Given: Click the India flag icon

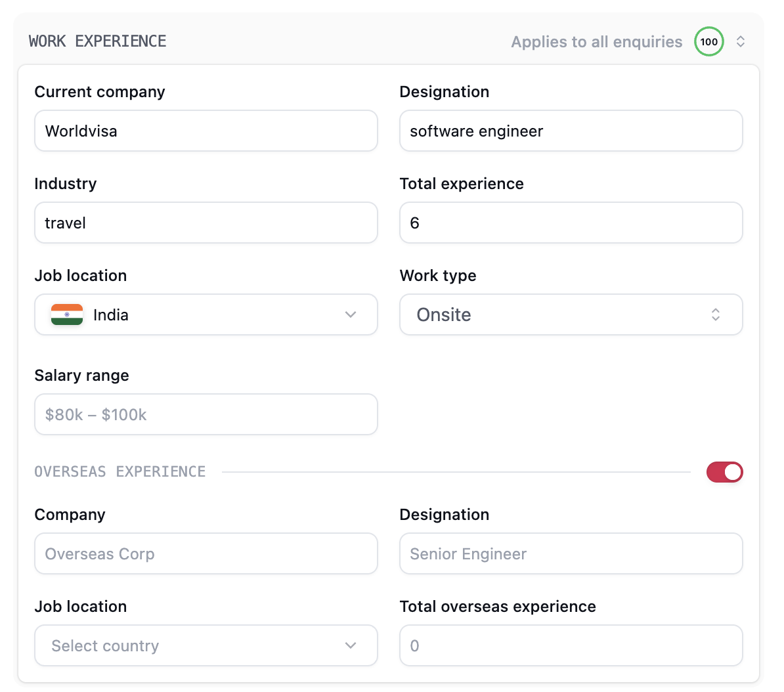Looking at the screenshot, I should [x=67, y=314].
